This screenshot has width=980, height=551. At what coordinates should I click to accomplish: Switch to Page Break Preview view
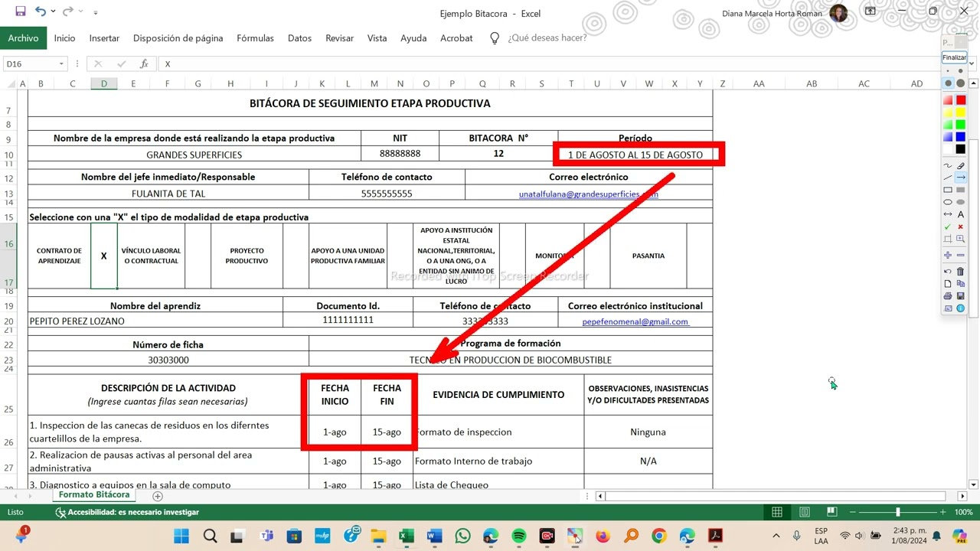(x=832, y=512)
